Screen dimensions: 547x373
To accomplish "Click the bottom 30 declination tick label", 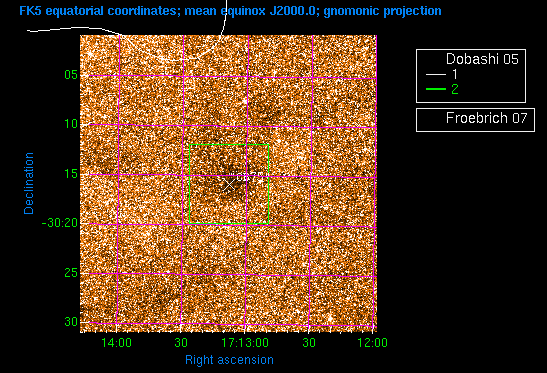I will (71, 321).
